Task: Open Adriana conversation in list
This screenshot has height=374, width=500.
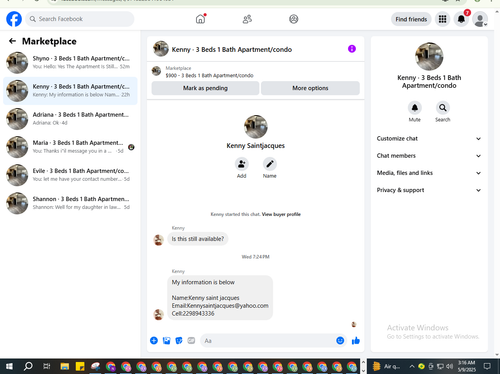Action: [70, 119]
